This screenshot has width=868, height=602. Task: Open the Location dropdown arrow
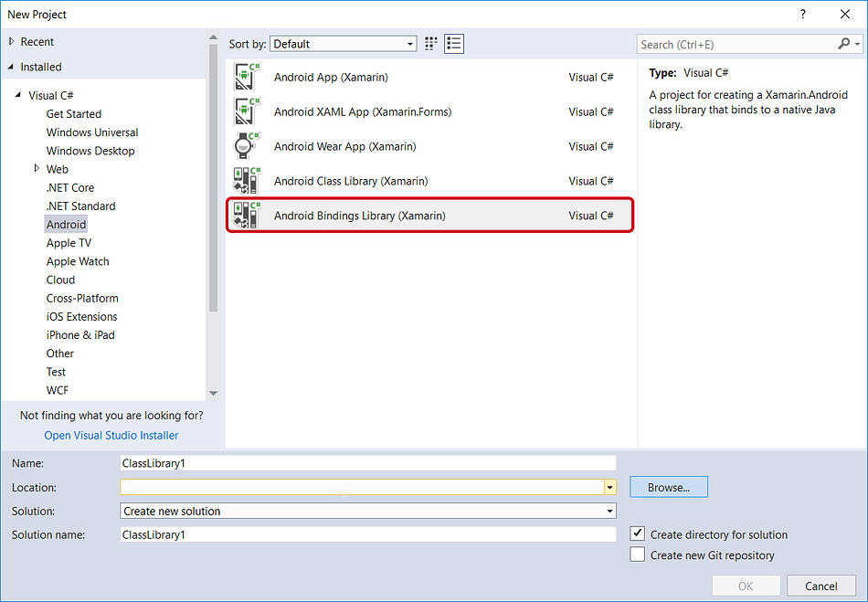click(609, 488)
